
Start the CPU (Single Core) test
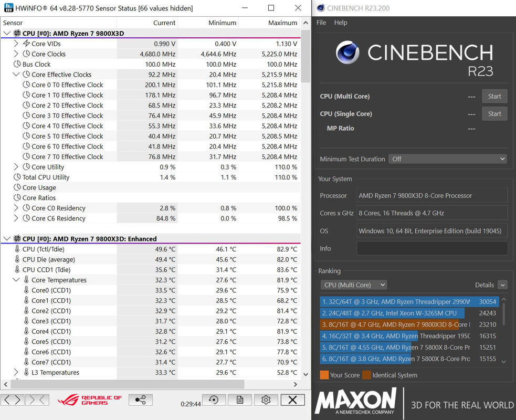494,113
